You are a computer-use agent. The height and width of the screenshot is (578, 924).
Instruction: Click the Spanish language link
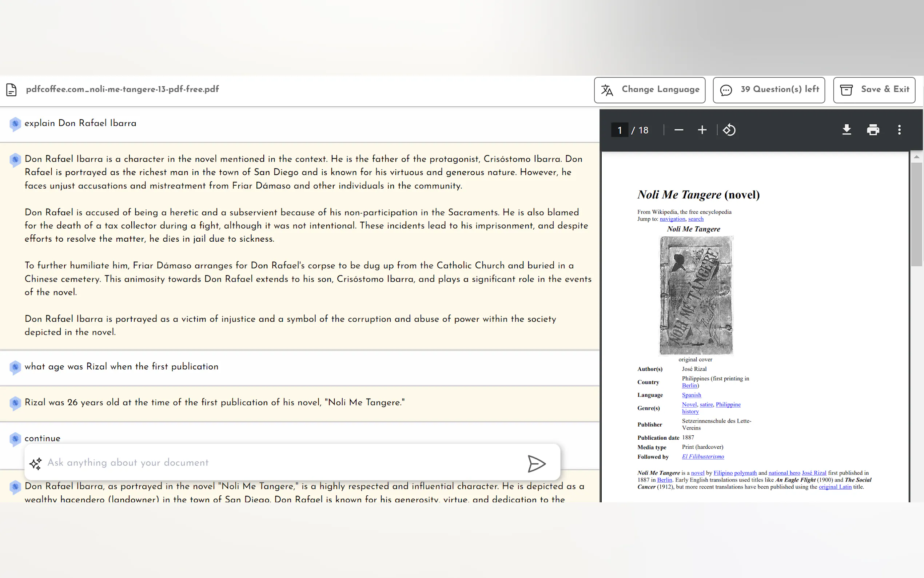coord(692,395)
